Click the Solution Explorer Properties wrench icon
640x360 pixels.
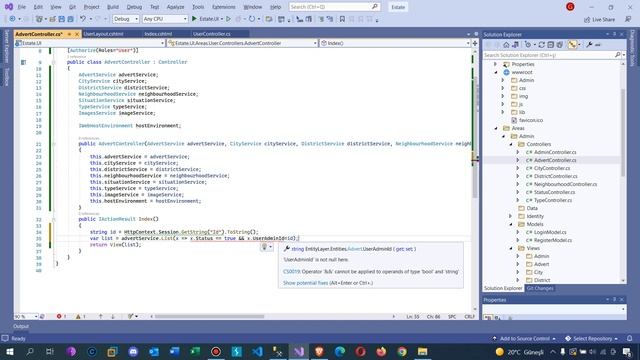[x=589, y=45]
